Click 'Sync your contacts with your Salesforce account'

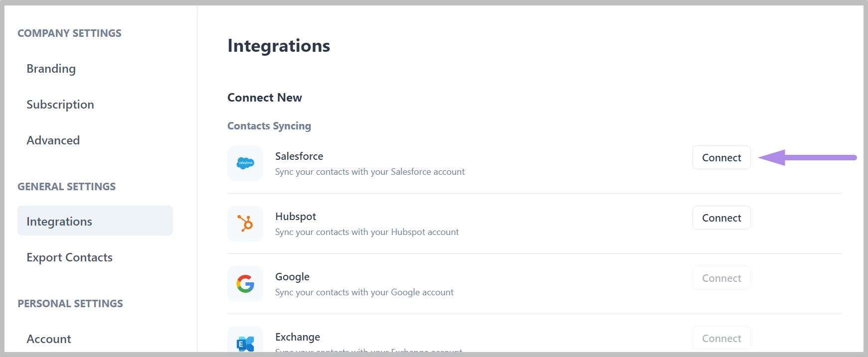click(370, 172)
